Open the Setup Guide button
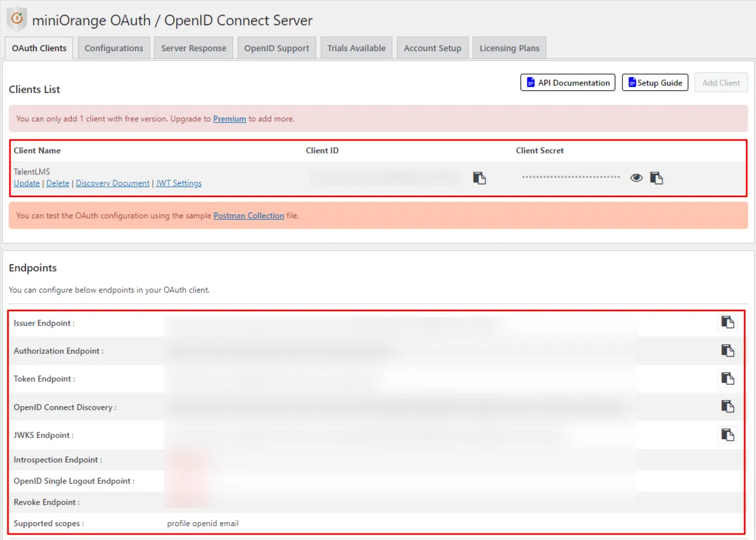This screenshot has width=756, height=540. point(654,82)
